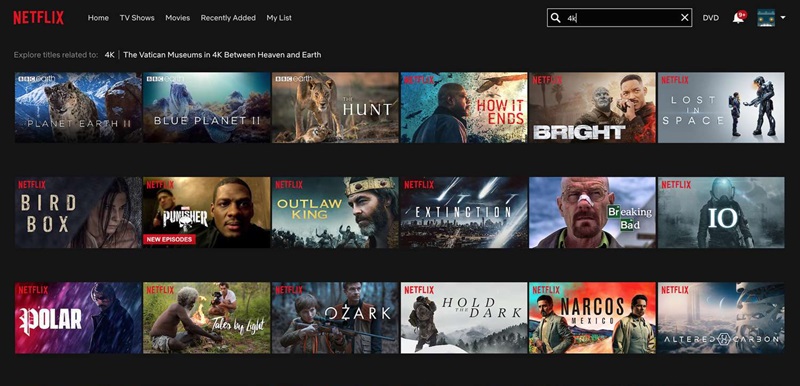This screenshot has width=800, height=386.
Task: Open the Bright movie thumbnail
Action: pos(592,107)
